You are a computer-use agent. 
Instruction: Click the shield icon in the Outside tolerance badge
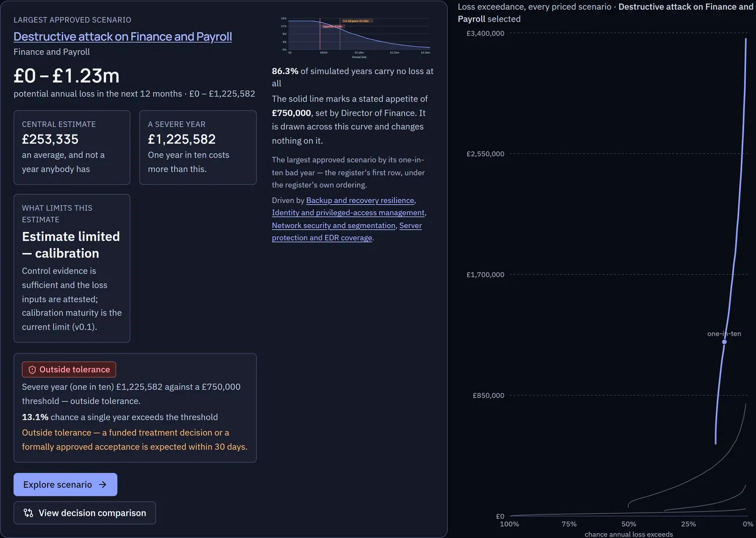point(32,370)
